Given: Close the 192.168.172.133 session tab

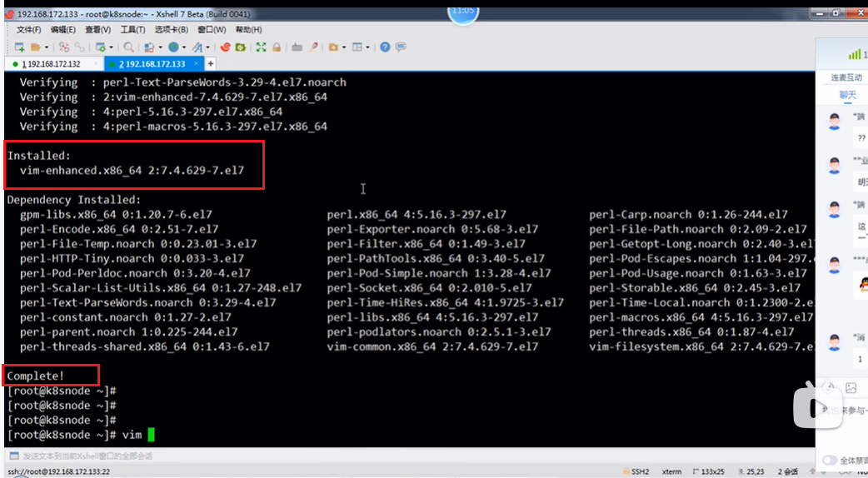Looking at the screenshot, I should (197, 64).
